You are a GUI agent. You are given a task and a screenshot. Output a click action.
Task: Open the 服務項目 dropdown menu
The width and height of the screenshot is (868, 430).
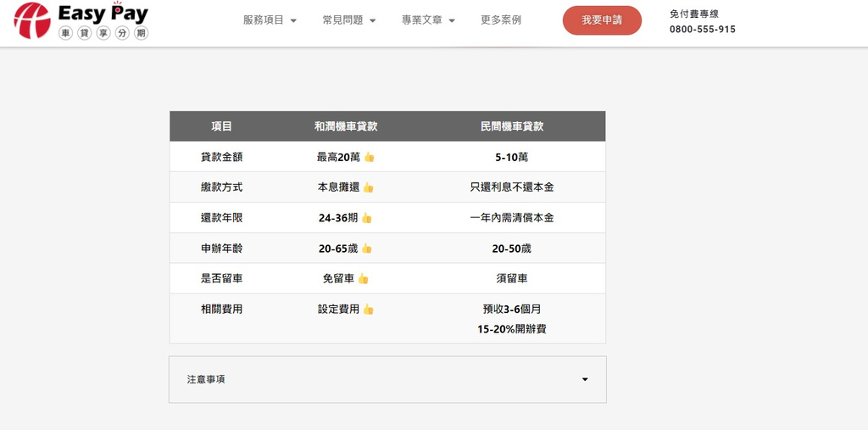tap(270, 20)
